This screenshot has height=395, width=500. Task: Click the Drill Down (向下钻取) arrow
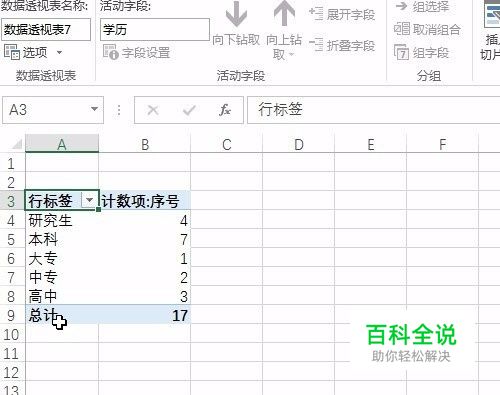[x=236, y=23]
